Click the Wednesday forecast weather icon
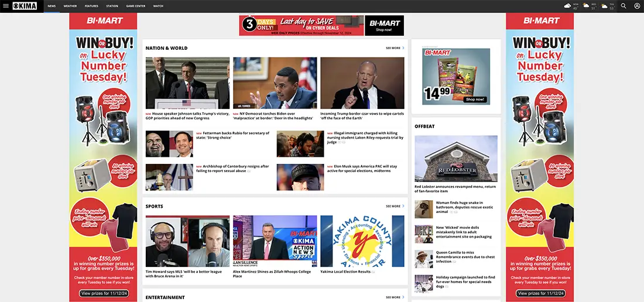The height and width of the screenshot is (302, 644). pos(585,6)
